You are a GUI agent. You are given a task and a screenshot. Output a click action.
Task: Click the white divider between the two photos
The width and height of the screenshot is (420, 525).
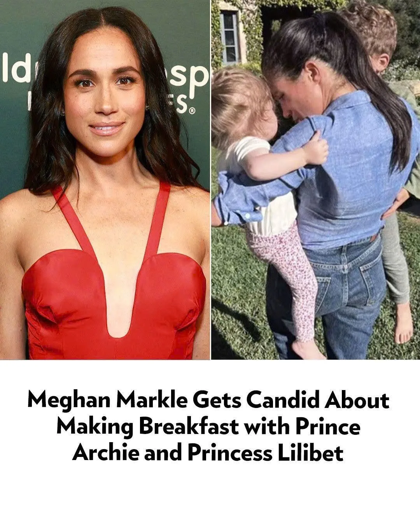click(x=211, y=180)
